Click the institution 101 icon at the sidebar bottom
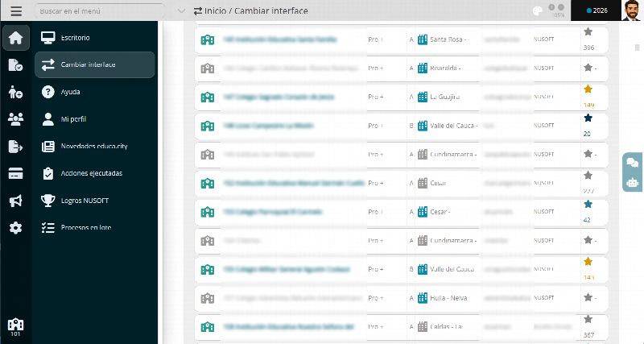Image resolution: width=644 pixels, height=344 pixels. (x=15, y=327)
